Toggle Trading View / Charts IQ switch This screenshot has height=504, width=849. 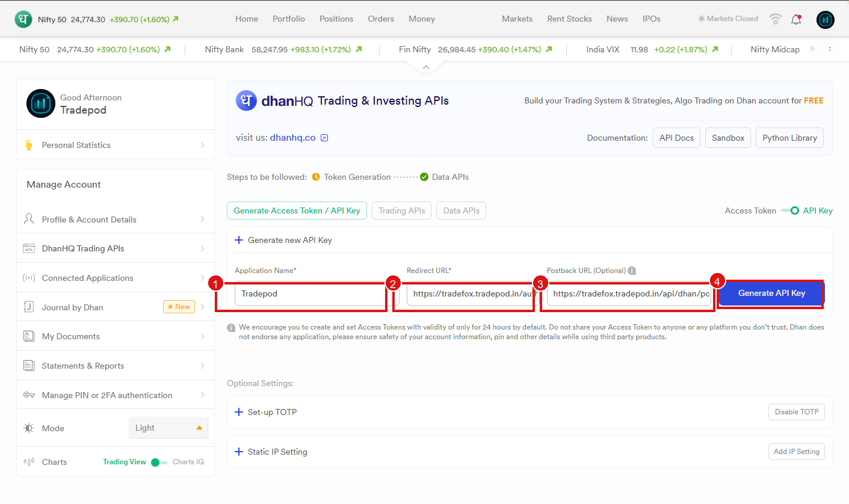159,463
